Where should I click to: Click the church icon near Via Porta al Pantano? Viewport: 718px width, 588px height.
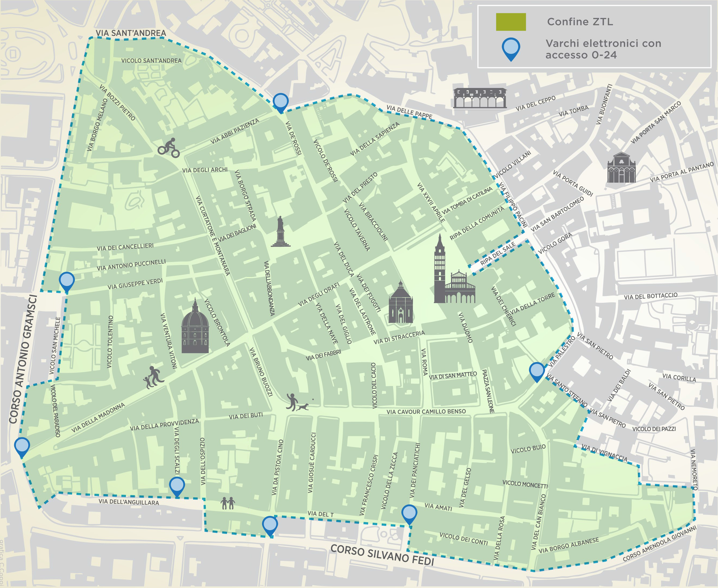[x=621, y=167]
